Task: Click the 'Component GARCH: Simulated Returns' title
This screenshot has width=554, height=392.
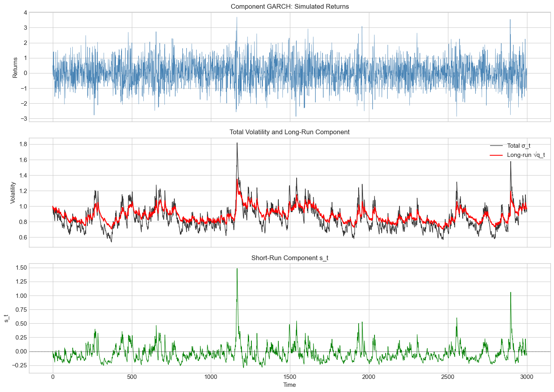Action: [x=290, y=6]
